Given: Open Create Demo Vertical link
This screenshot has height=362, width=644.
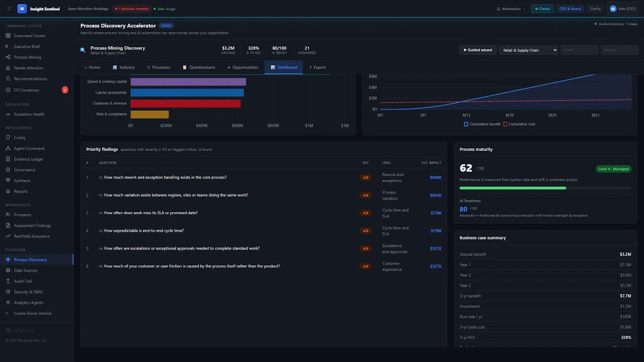Looking at the screenshot, I should (x=33, y=313).
